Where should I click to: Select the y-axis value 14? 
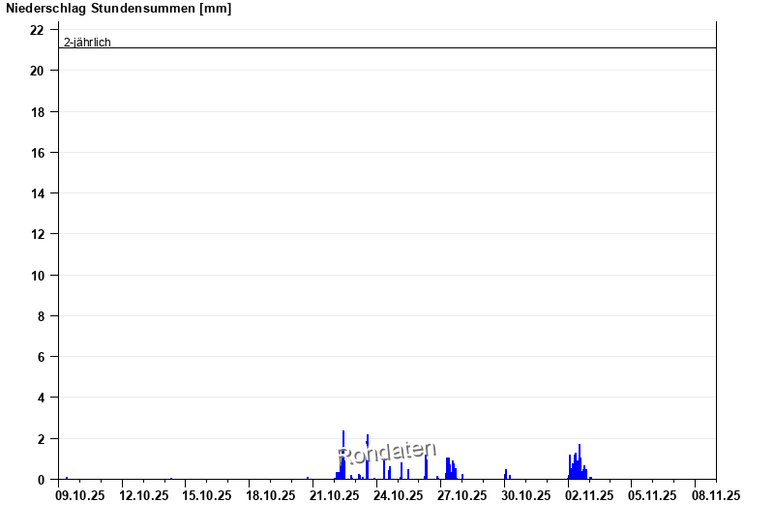(37, 193)
